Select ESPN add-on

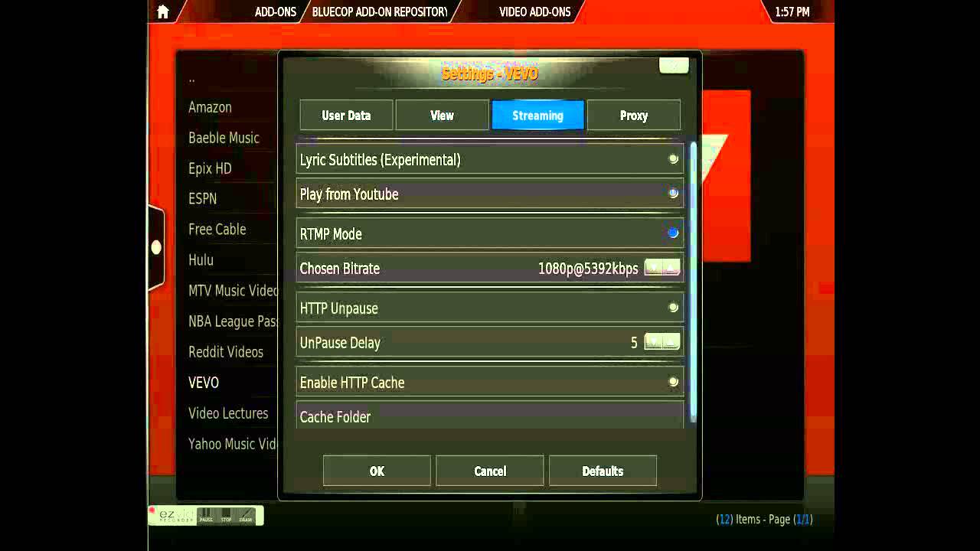(203, 198)
